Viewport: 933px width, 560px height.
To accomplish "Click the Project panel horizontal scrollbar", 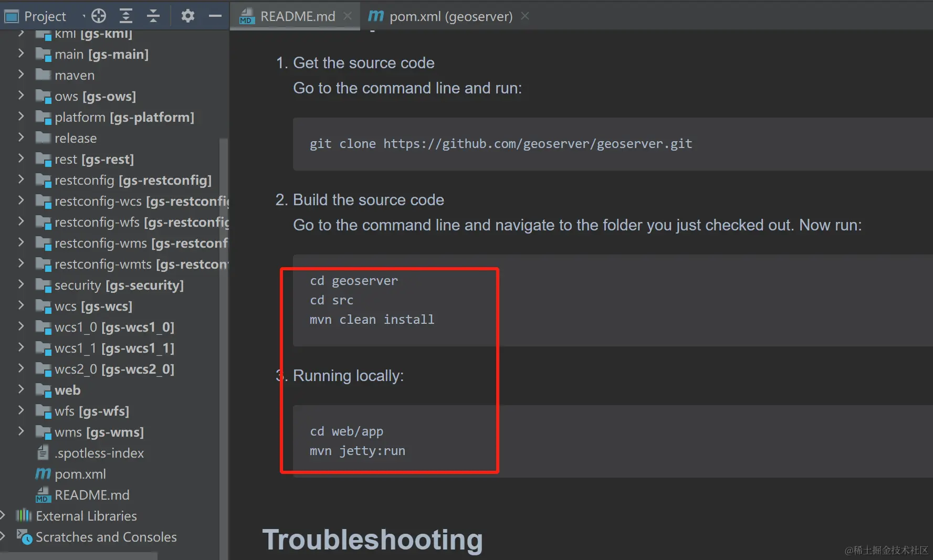I will 79,556.
